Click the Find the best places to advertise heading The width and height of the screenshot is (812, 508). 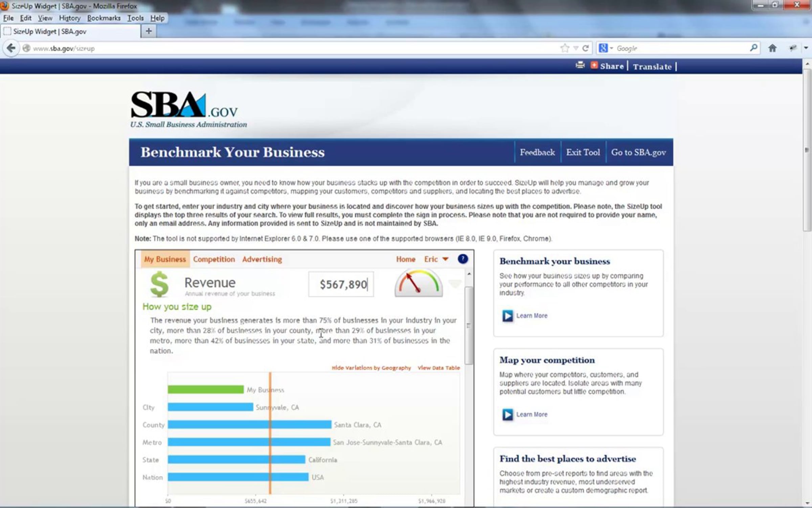[x=568, y=459]
